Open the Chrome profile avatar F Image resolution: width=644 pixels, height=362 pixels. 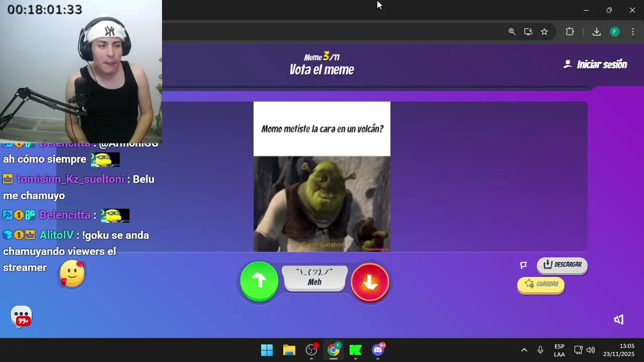(x=615, y=32)
